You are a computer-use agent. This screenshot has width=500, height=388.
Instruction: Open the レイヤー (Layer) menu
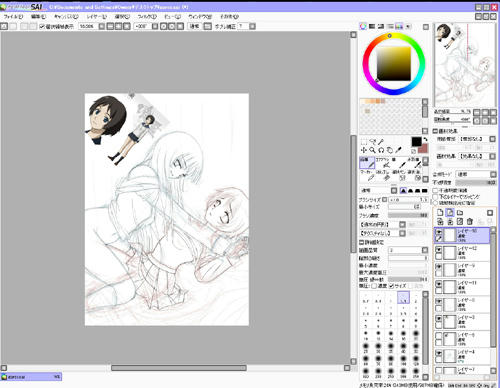(x=97, y=16)
